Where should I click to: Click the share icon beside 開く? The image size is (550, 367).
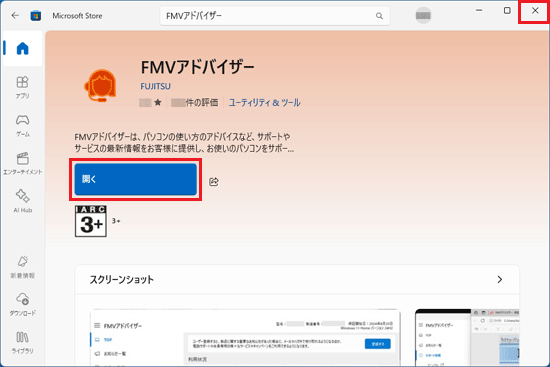tap(214, 181)
